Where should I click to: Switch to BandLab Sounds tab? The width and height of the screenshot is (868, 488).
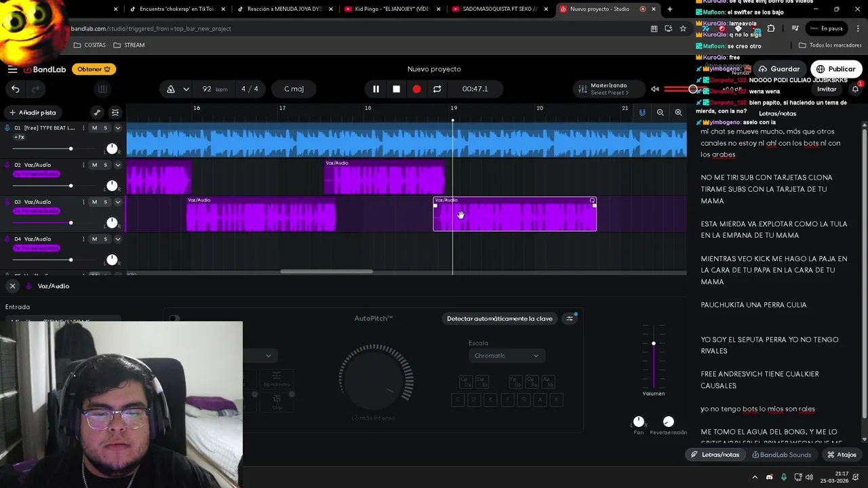pyautogui.click(x=781, y=455)
